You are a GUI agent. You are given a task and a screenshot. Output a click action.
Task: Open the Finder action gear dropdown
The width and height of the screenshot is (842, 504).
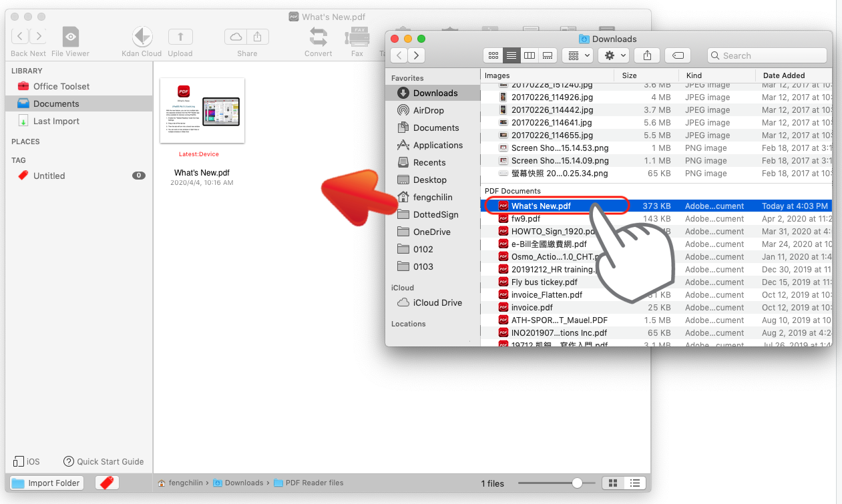tap(614, 55)
